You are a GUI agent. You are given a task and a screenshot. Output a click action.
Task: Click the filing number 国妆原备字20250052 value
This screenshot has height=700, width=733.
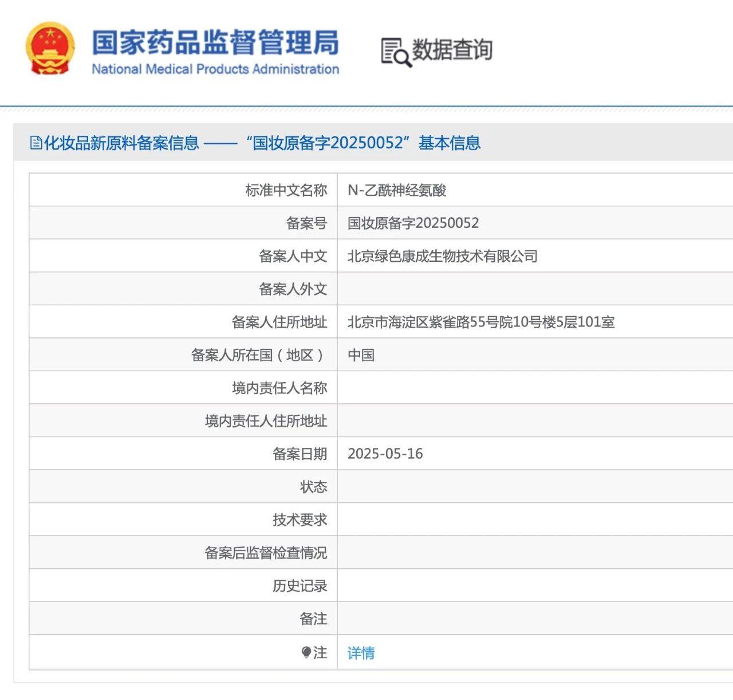[413, 223]
